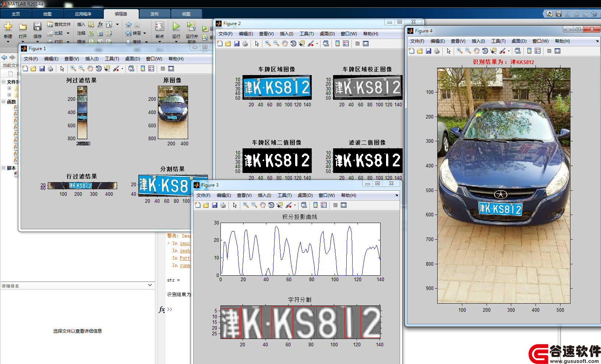The image size is (601, 364).
Task: Open the 比较 dropdown arrow
Action: (x=68, y=33)
